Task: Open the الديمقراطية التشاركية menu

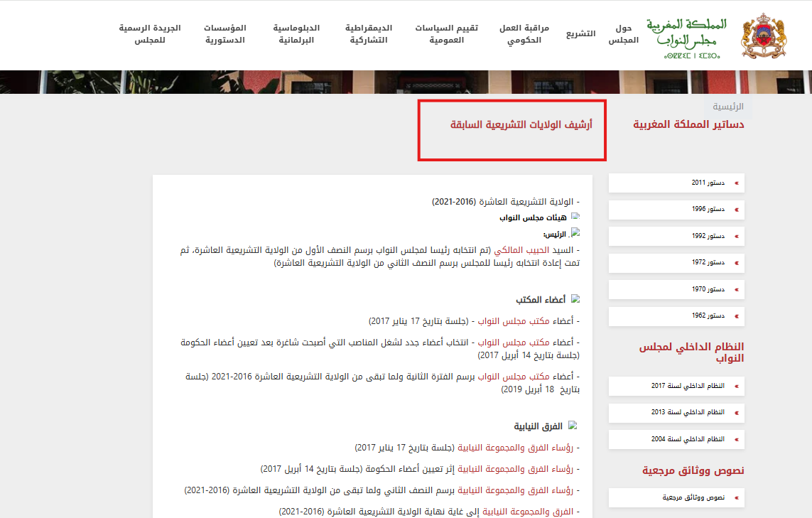Action: tap(369, 33)
